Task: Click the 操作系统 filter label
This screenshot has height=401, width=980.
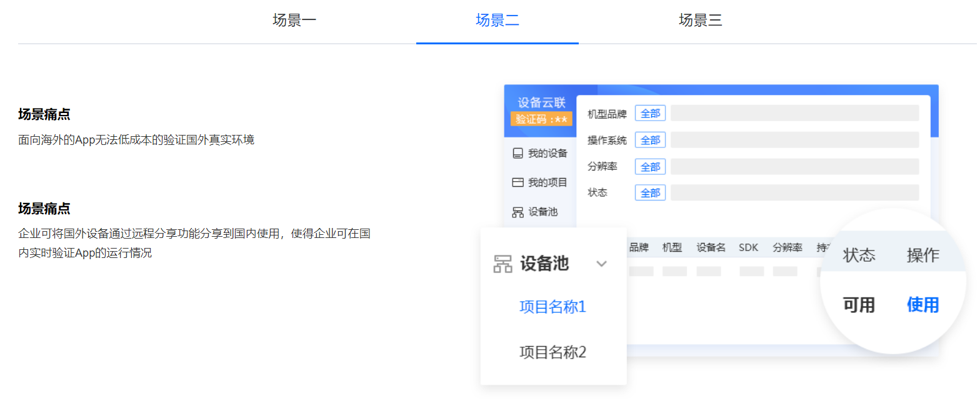Action: coord(607,141)
